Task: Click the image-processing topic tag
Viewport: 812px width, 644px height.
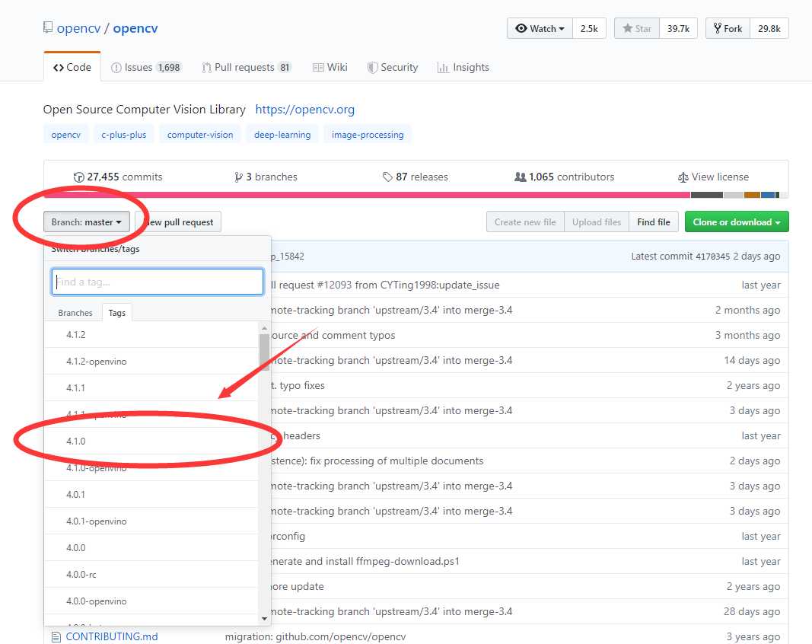Action: 368,135
